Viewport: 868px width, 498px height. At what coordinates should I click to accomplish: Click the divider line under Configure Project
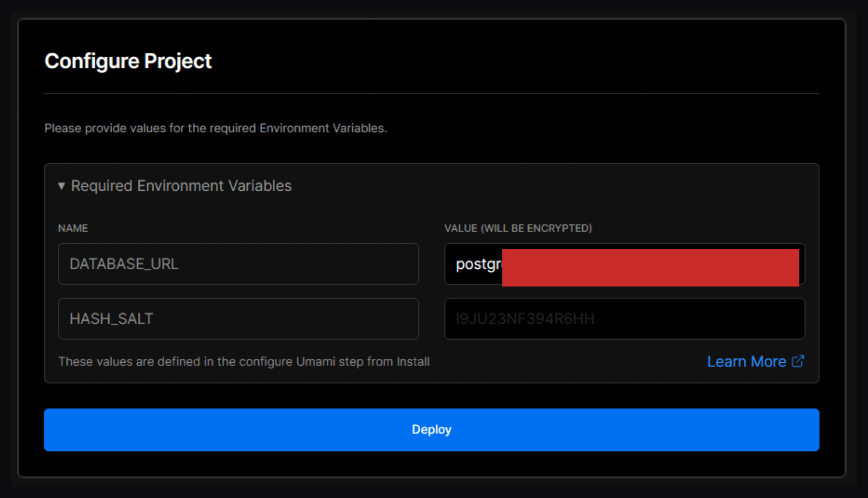coord(431,94)
